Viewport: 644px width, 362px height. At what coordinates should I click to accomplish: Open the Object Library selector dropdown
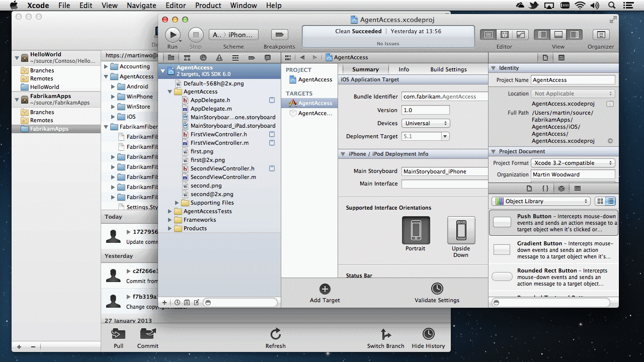[541, 201]
